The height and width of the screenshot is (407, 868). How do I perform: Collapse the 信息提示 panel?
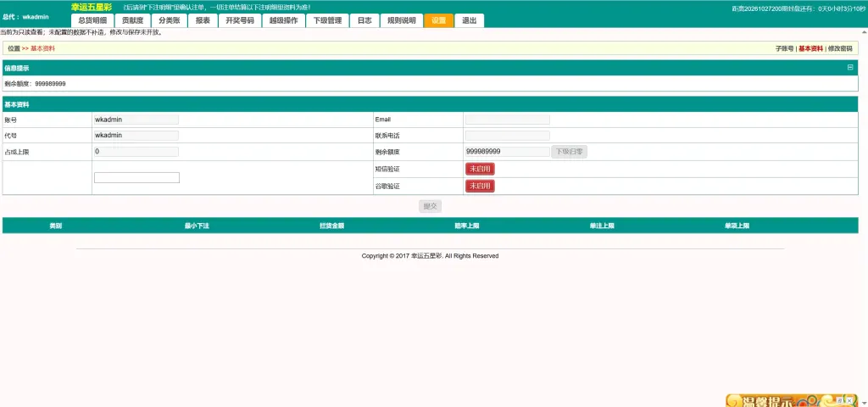(x=850, y=68)
